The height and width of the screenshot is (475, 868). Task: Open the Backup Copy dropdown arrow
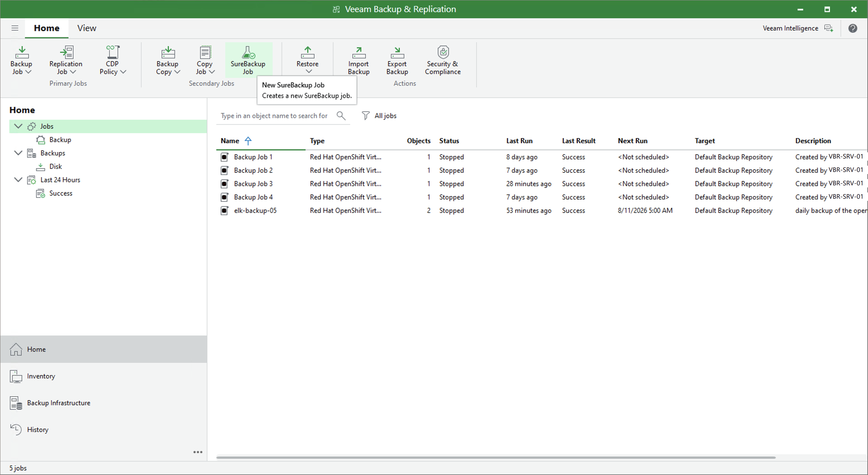177,72
